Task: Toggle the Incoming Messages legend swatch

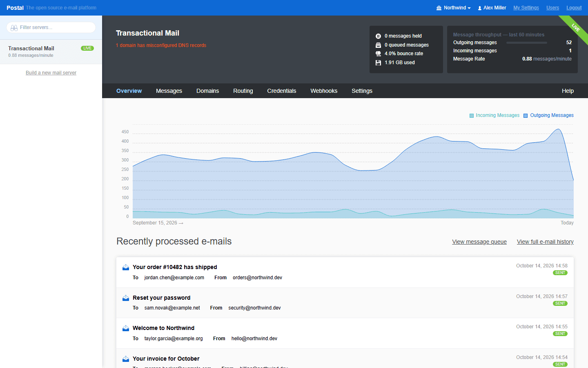Action: [472, 116]
